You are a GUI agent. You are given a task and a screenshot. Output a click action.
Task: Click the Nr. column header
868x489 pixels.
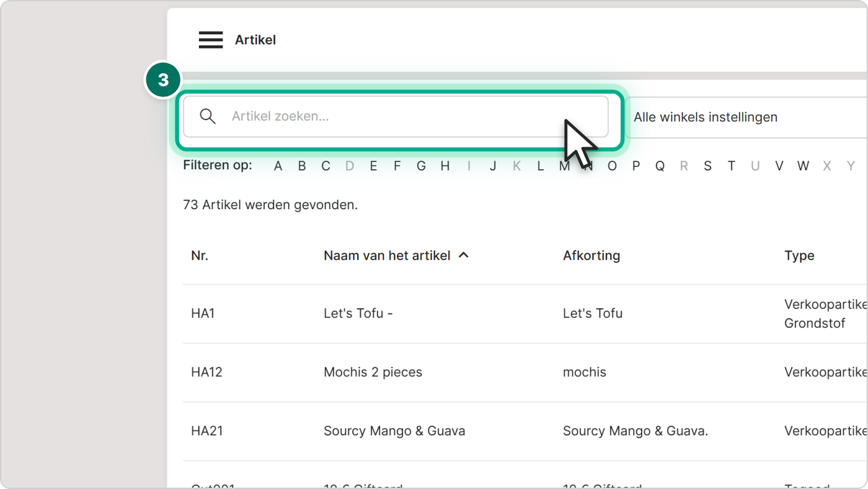pos(200,255)
